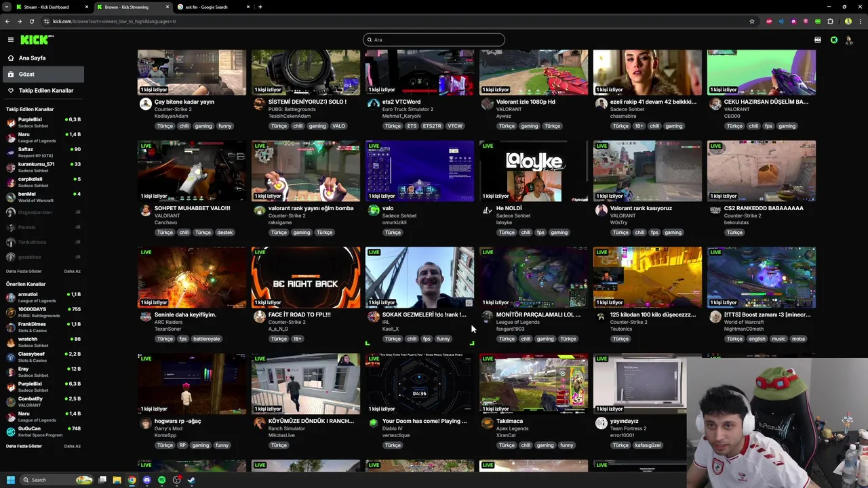Select the destek tag under SOHPET MUHABBET
The height and width of the screenshot is (488, 868).
225,232
